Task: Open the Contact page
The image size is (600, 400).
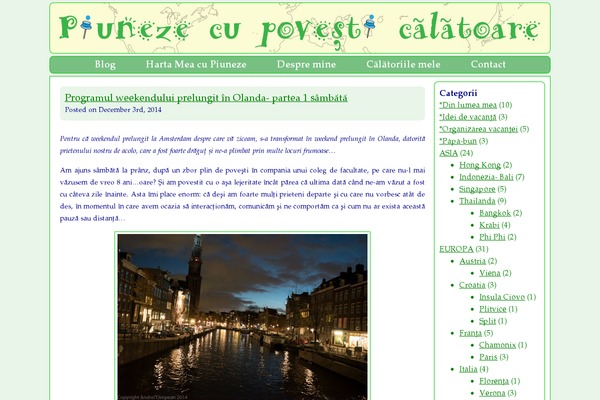Action: (488, 64)
